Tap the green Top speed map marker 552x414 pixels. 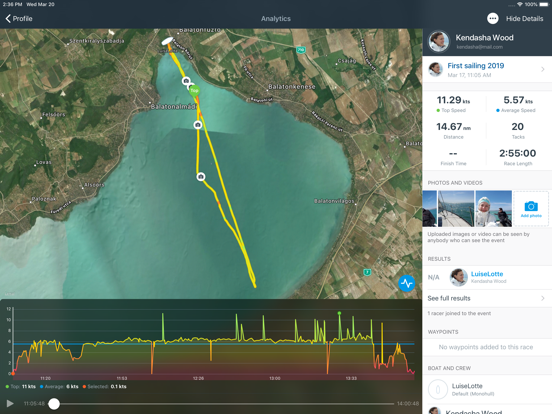pos(194,90)
